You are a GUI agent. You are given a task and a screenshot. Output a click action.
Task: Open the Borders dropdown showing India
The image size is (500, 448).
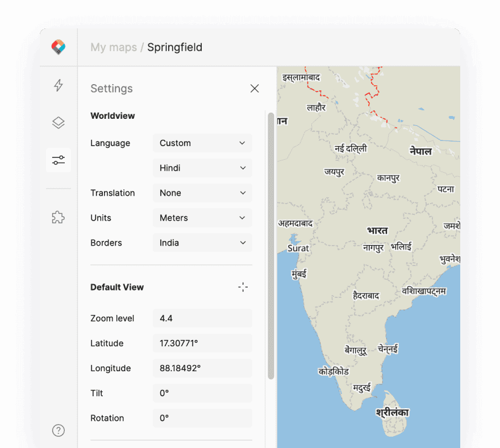click(x=202, y=243)
